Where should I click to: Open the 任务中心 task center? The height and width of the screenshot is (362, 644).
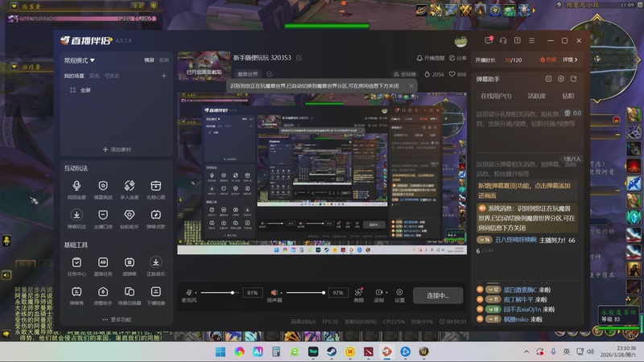tap(76, 266)
